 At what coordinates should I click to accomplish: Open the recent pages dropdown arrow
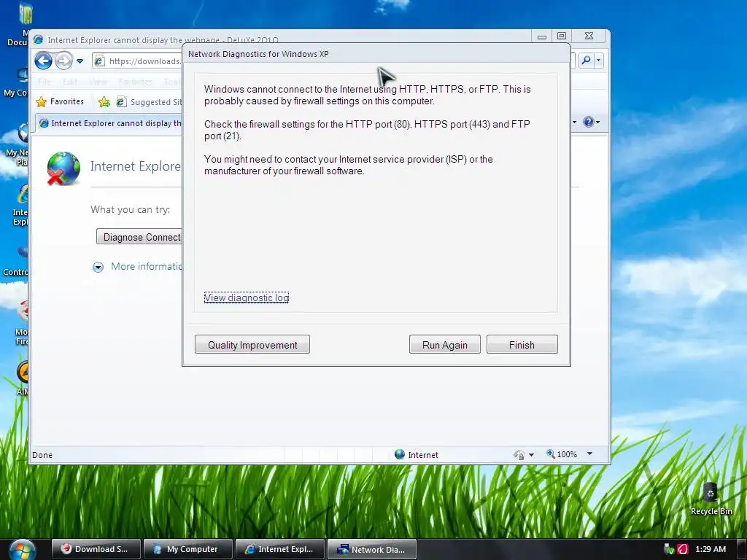(80, 61)
